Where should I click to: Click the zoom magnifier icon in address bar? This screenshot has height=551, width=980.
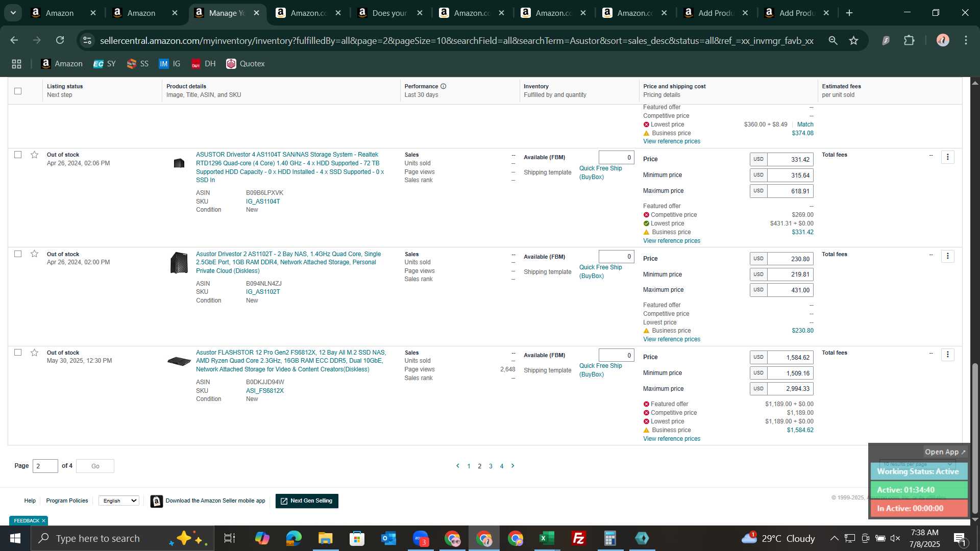coord(833,40)
